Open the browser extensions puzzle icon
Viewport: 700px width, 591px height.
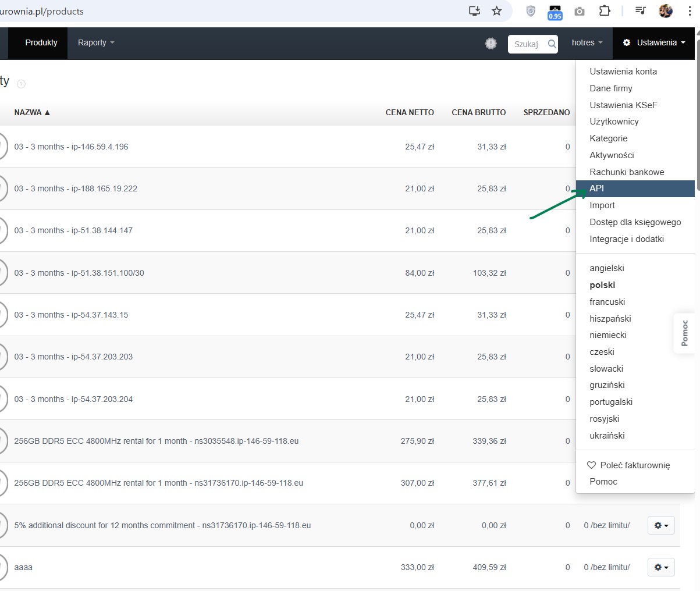[x=605, y=11]
